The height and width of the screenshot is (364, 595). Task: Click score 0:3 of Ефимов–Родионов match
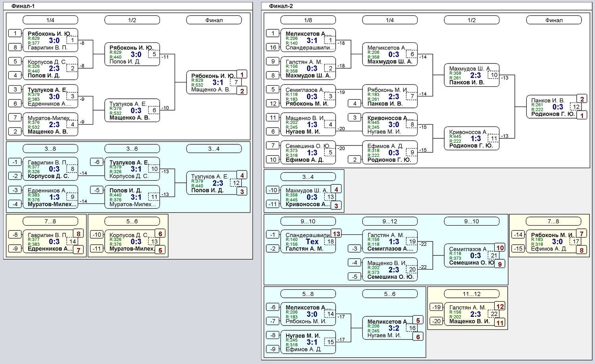[x=394, y=153]
